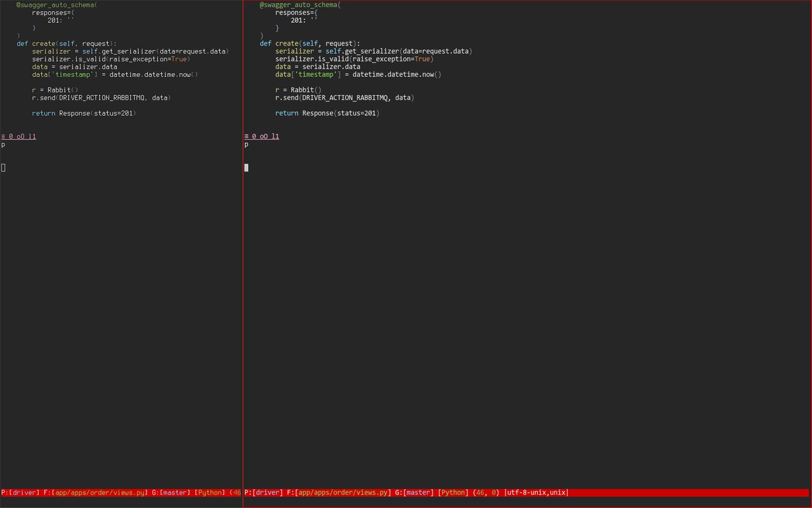Click 'serializer.is_valid(raise_exception=True)' in left pane
This screenshot has width=812, height=508.
pyautogui.click(x=111, y=59)
